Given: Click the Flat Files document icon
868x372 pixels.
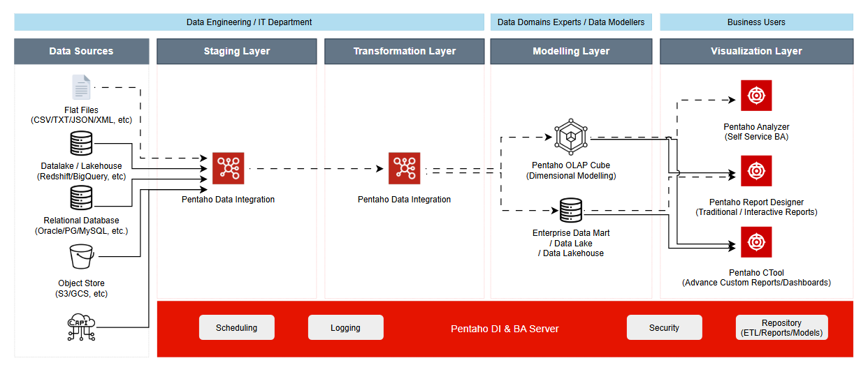Looking at the screenshot, I should pyautogui.click(x=81, y=87).
